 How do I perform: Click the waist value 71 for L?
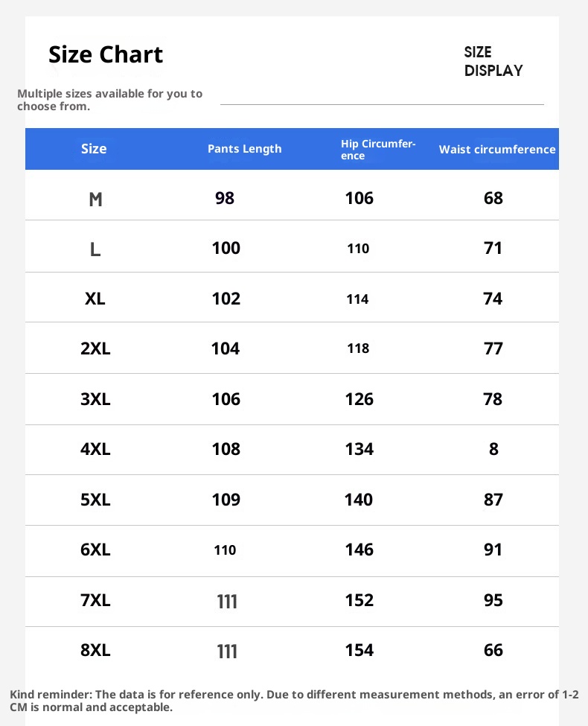click(493, 249)
